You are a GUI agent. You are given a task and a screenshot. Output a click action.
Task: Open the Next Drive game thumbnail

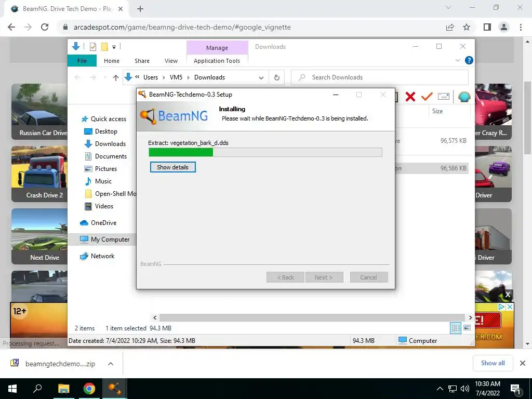click(x=39, y=236)
